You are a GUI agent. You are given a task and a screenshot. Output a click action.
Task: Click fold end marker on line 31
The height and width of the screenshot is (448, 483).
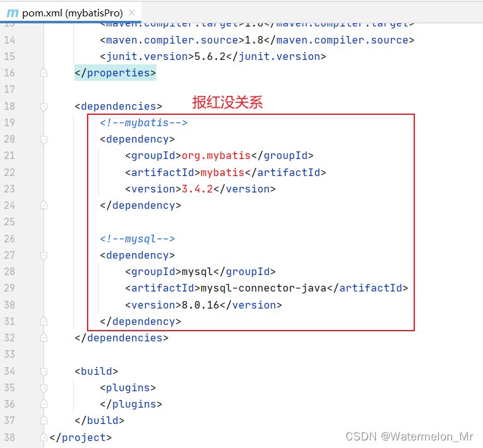click(44, 322)
